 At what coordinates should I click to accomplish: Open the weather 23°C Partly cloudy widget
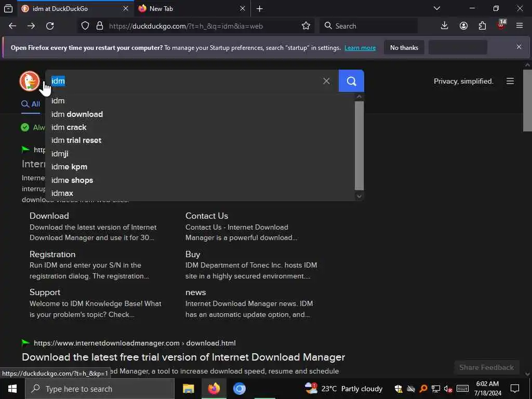(x=343, y=389)
